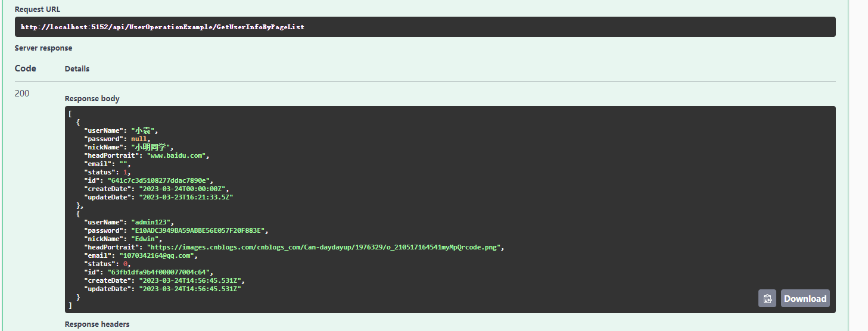Copy response body to clipboard icon
Screen dimensions: 868x331
pyautogui.click(x=767, y=298)
